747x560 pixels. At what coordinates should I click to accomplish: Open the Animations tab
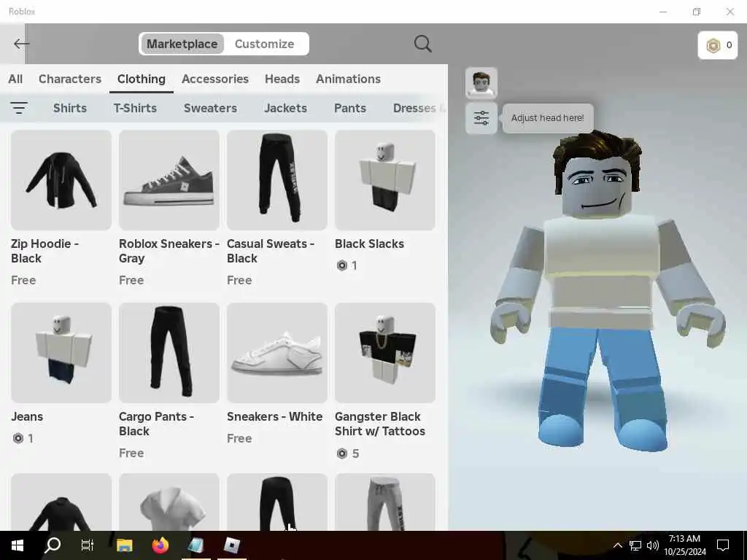[348, 79]
